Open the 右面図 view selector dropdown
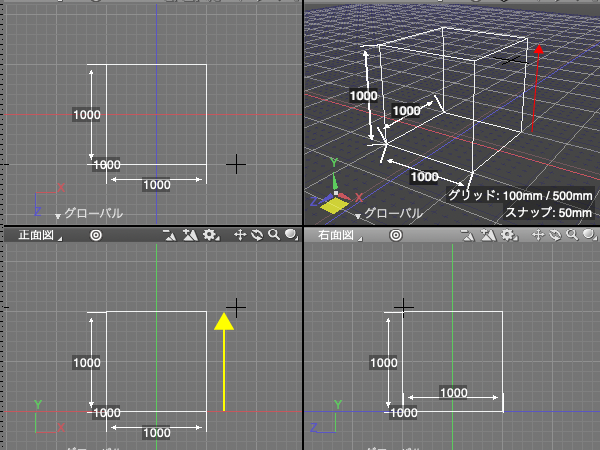Screen dimensions: 600x450 338,235
